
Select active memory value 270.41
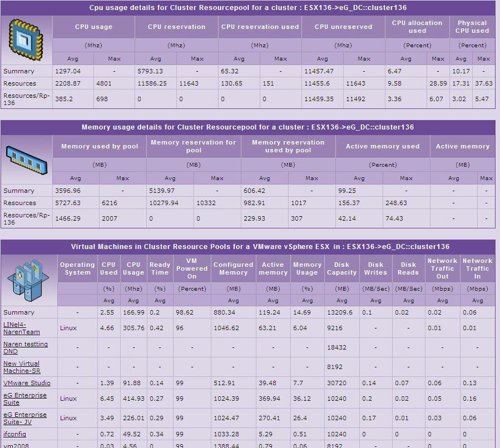point(269,418)
